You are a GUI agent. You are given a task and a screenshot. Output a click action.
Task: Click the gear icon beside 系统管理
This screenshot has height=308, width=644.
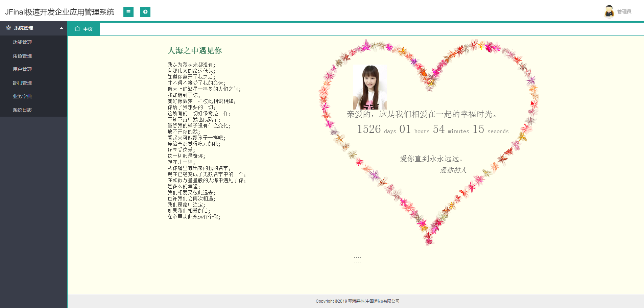(x=8, y=28)
